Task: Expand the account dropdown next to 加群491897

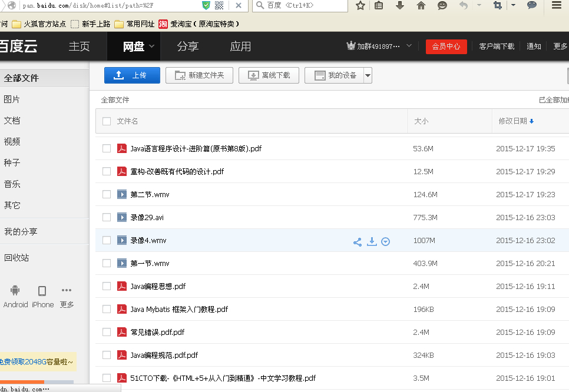Action: tap(409, 46)
